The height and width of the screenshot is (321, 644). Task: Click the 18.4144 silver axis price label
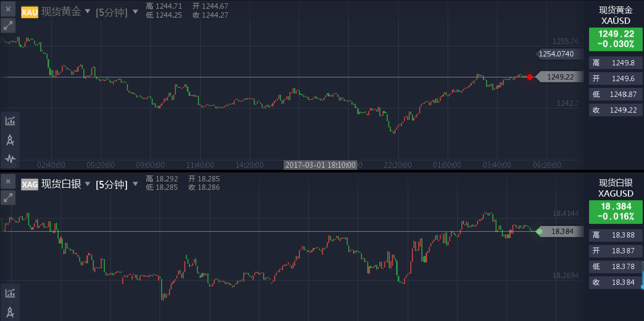tap(565, 213)
